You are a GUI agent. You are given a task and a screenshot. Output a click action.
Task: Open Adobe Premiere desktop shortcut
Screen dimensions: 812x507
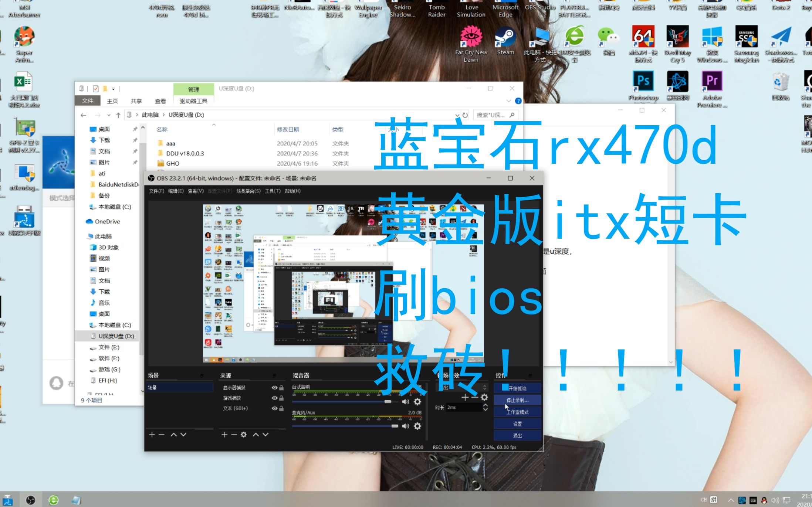click(x=712, y=89)
